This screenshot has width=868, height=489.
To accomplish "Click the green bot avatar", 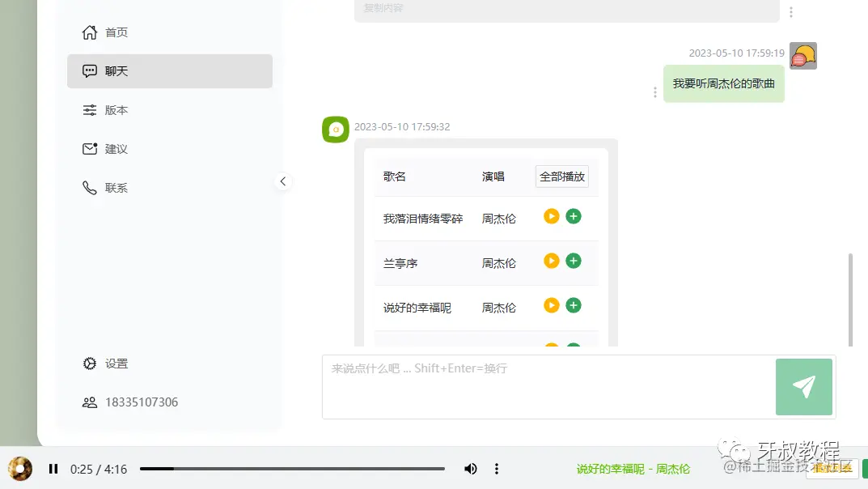I will [336, 129].
